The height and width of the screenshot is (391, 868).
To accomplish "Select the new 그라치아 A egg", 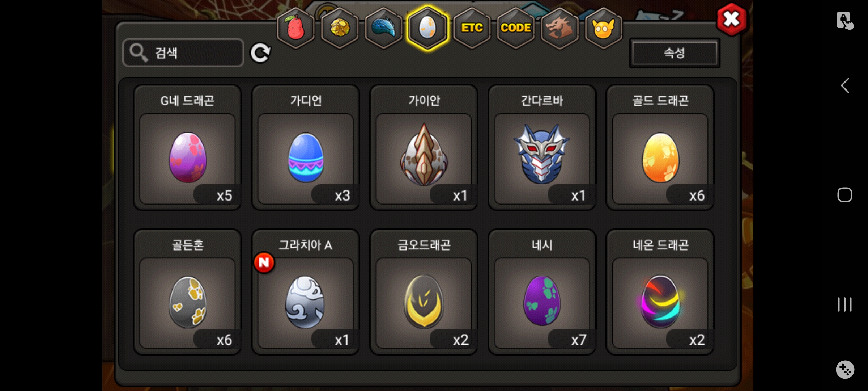I will tap(306, 292).
